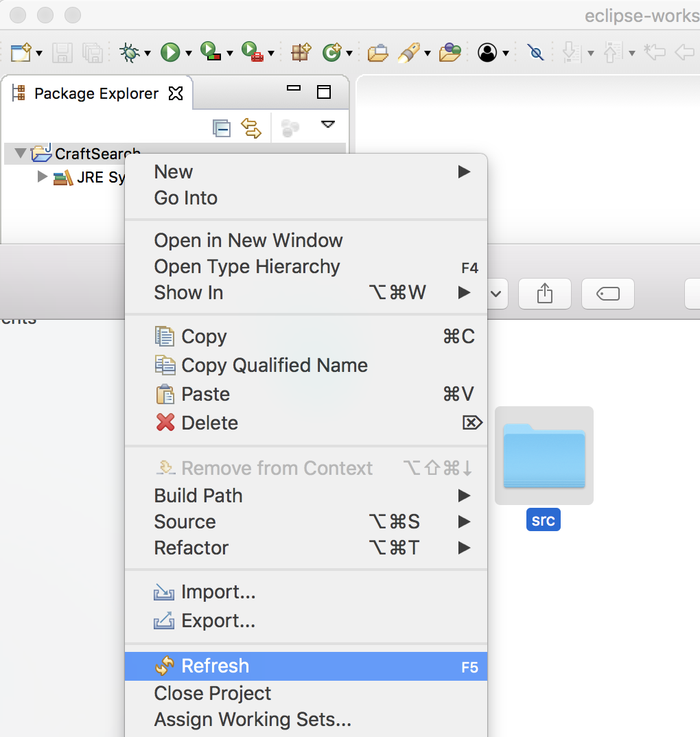Collapse the CraftSearch project tree node
The width and height of the screenshot is (700, 737).
[x=19, y=153]
